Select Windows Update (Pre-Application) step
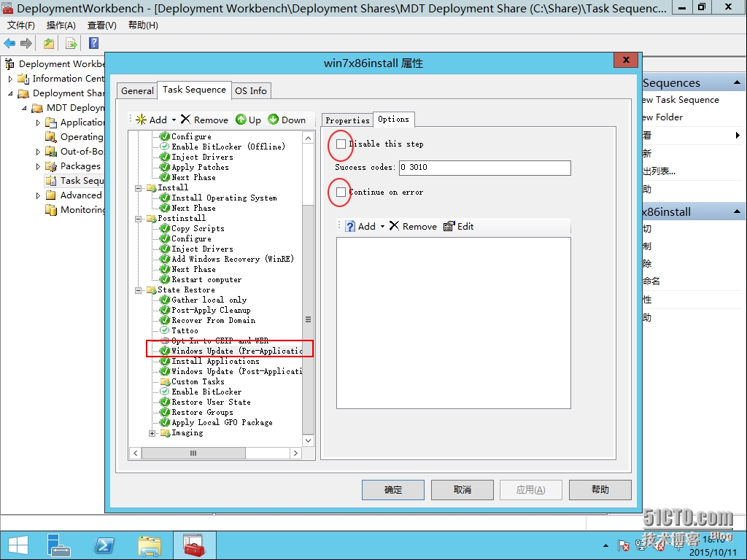The image size is (747, 560). [236, 351]
